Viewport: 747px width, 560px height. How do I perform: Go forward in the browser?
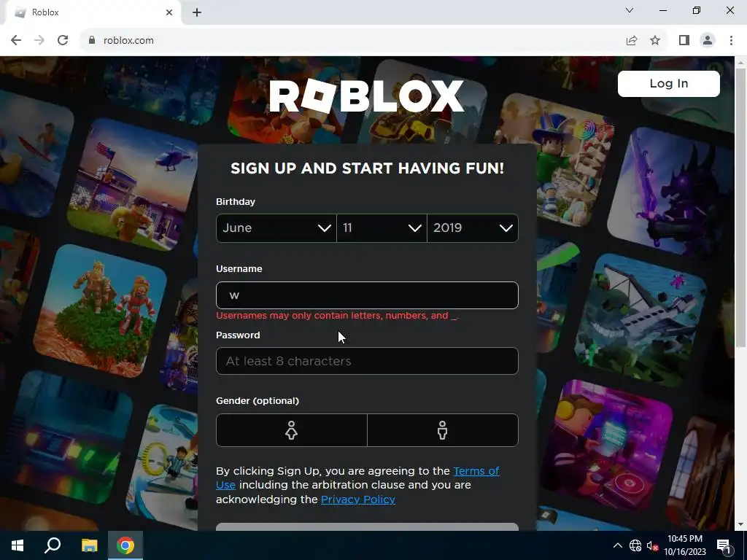point(39,41)
